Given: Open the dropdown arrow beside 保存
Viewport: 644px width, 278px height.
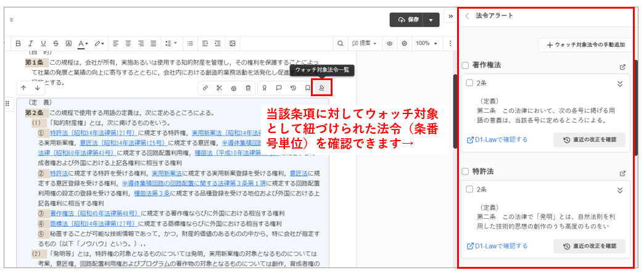Looking at the screenshot, I should [x=431, y=20].
